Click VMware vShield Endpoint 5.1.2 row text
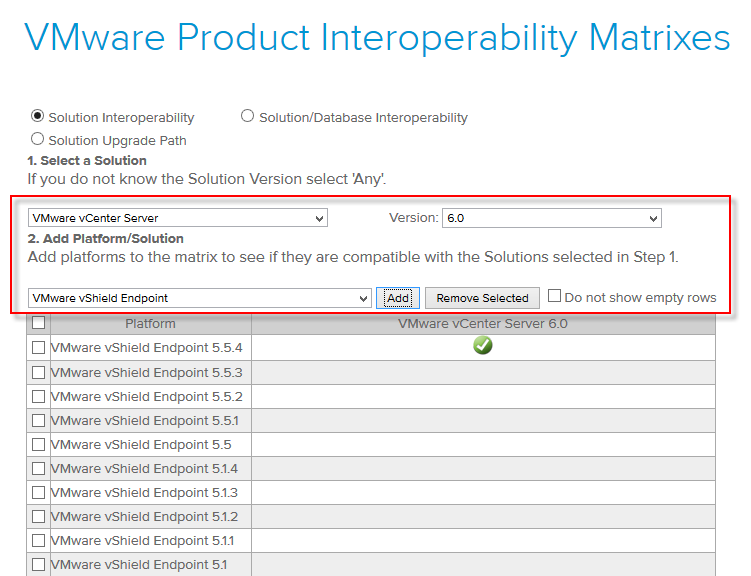751x576 pixels. point(144,516)
